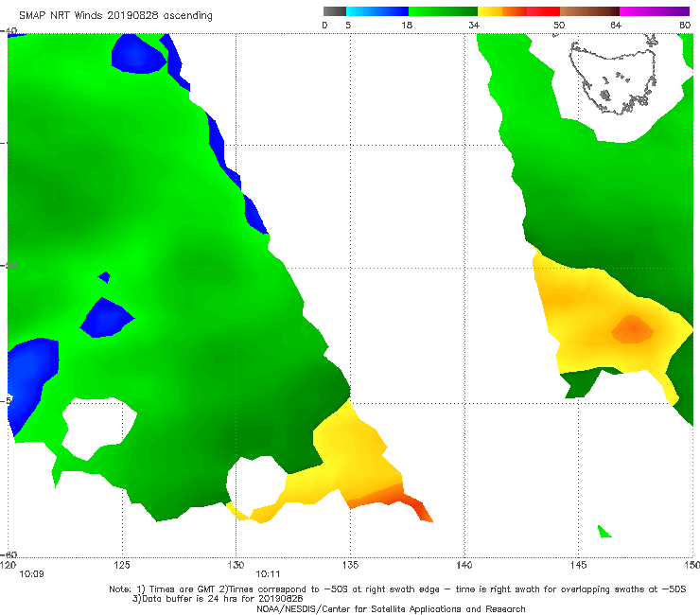Click the small green patch near 146E at the bottom
The height and width of the screenshot is (615, 700).
[x=604, y=532]
